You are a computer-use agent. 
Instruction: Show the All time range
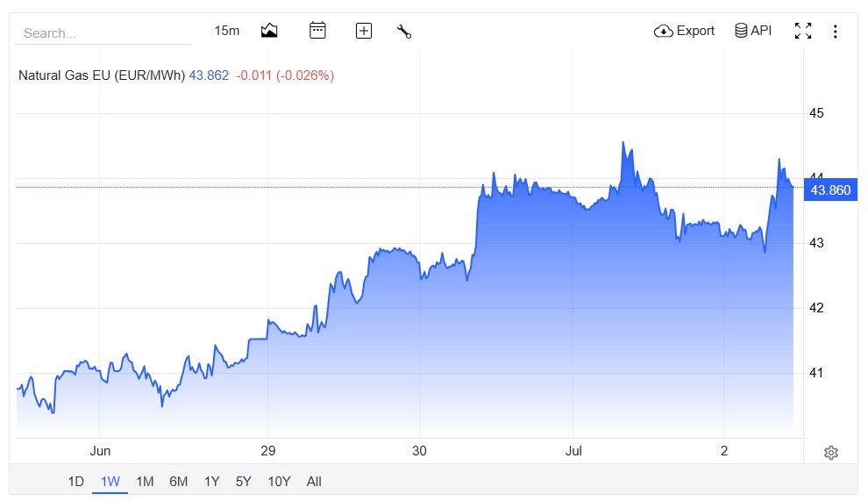[314, 481]
